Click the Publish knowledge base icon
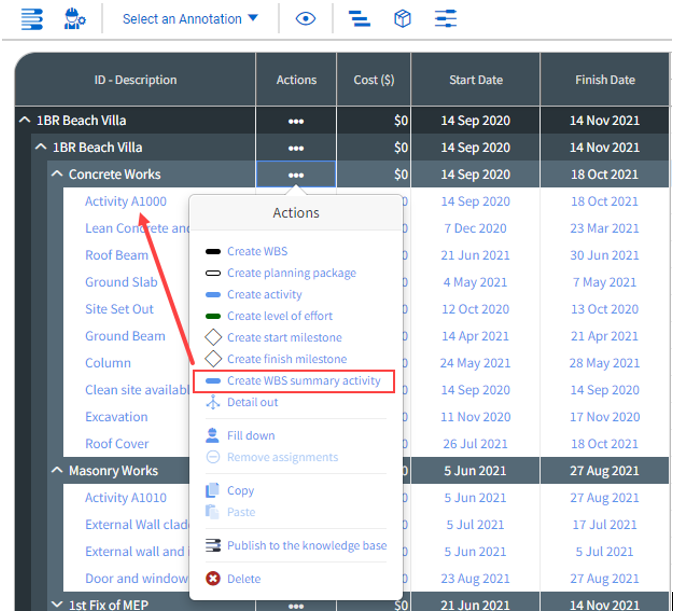 (x=213, y=545)
